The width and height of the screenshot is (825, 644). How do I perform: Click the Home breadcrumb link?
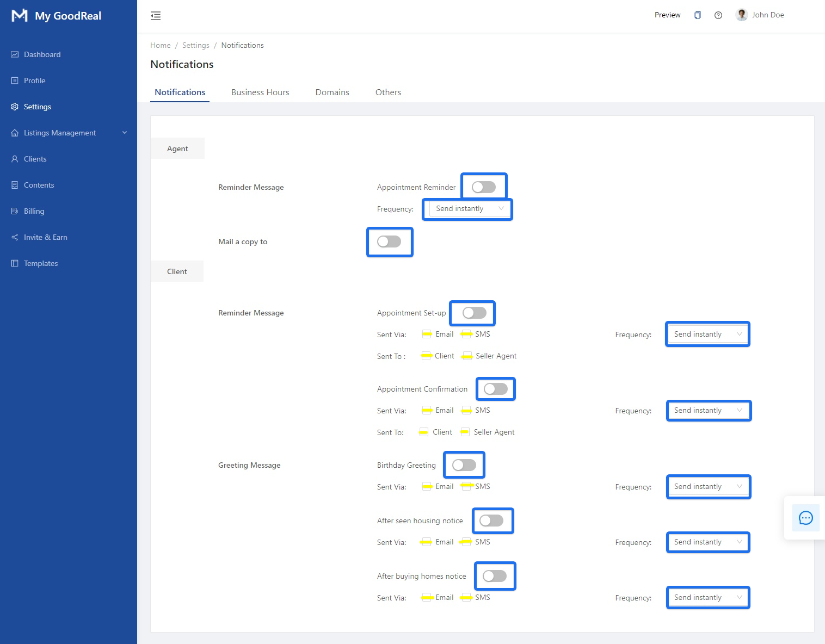point(160,45)
